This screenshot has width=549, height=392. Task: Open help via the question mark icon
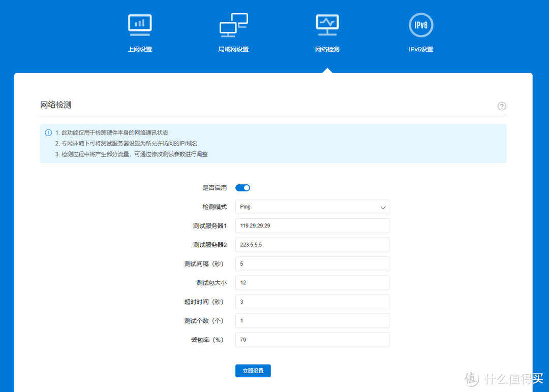tap(502, 106)
